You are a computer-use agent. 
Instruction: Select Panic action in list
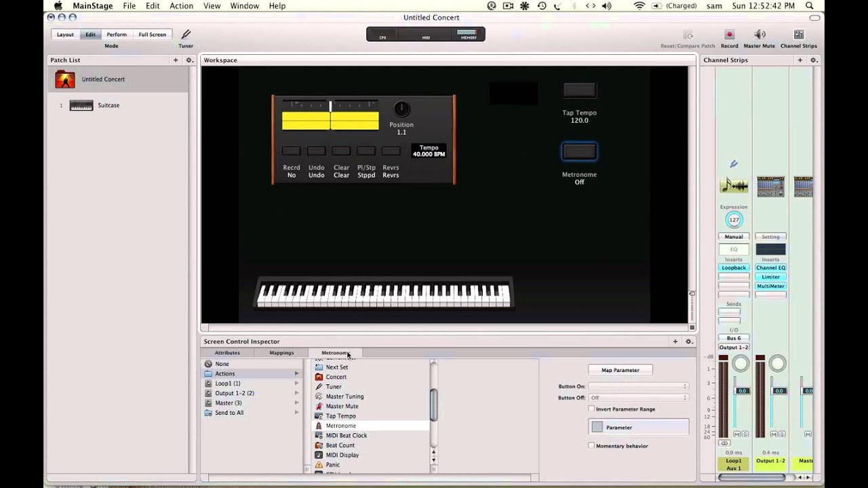(370, 465)
